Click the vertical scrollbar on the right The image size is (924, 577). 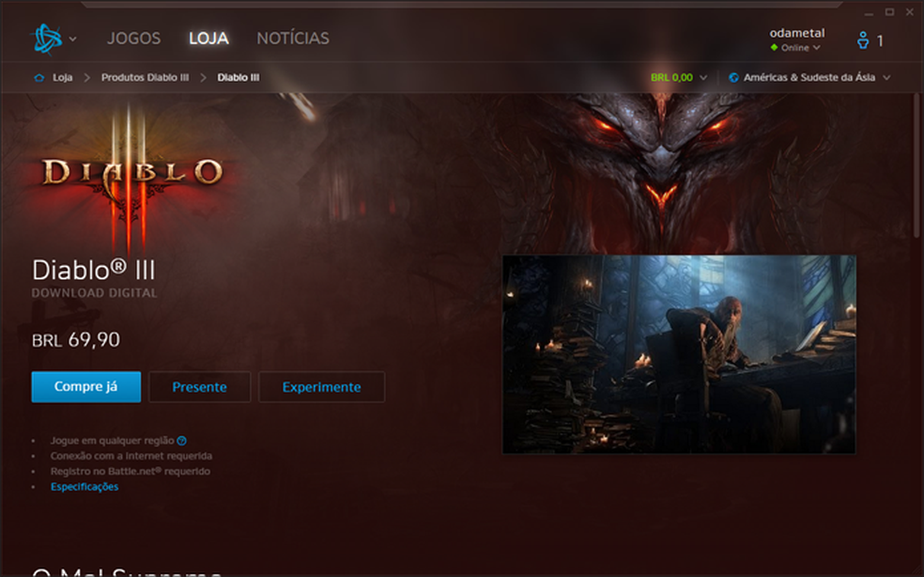[x=916, y=165]
